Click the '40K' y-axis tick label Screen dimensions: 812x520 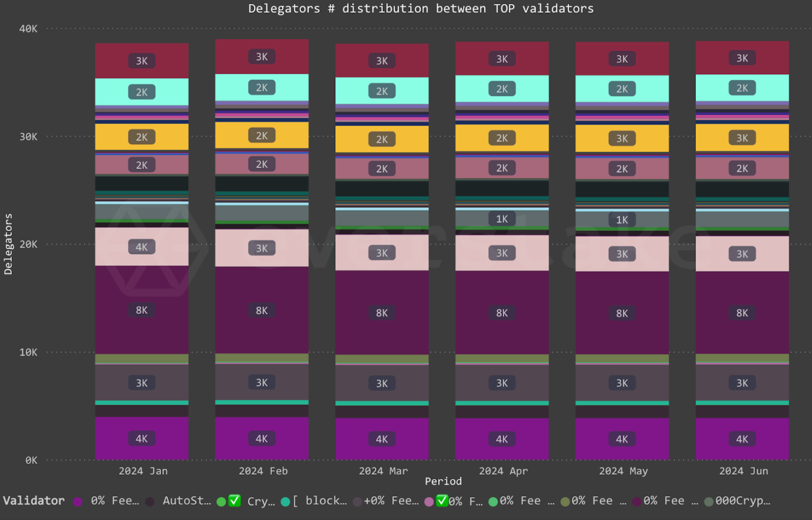tap(29, 29)
